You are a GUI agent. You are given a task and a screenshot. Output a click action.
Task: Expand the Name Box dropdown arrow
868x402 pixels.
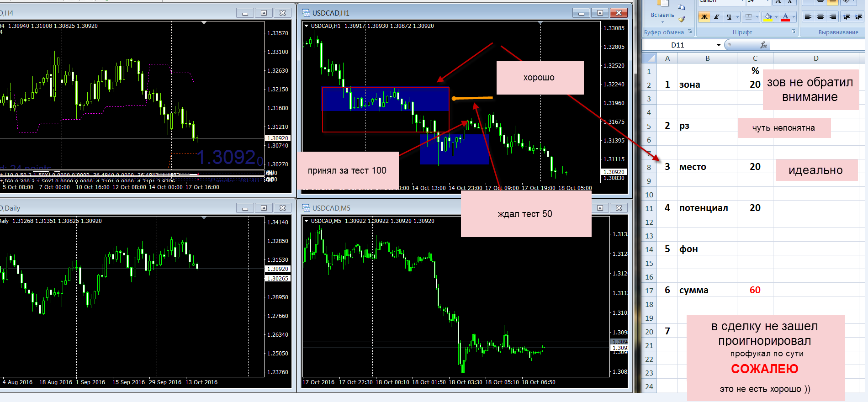point(719,45)
